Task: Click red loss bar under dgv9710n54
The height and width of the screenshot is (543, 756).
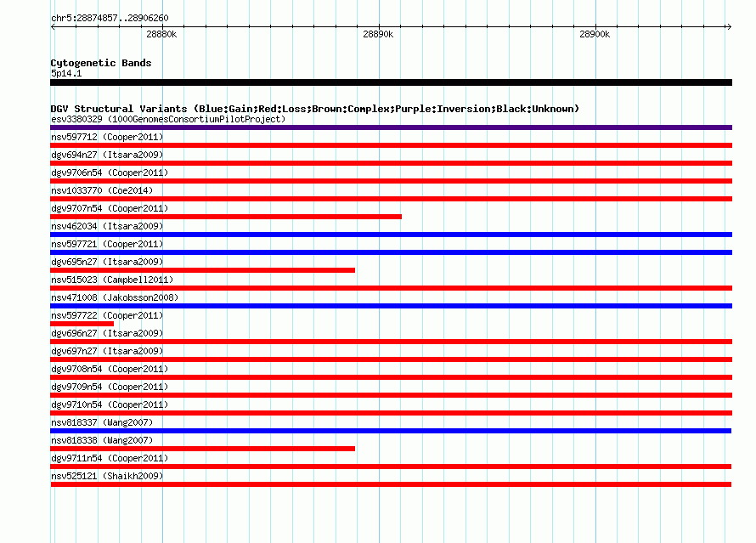Action: point(391,413)
